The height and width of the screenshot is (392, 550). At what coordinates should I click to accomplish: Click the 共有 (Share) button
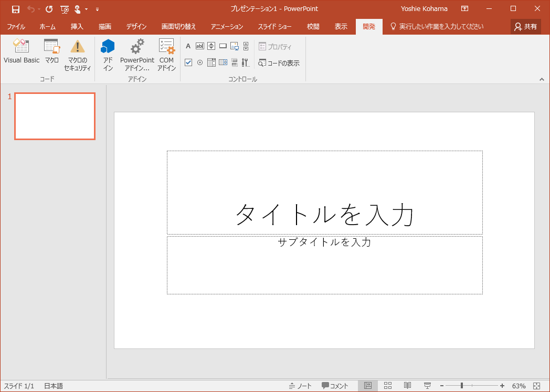pyautogui.click(x=525, y=26)
